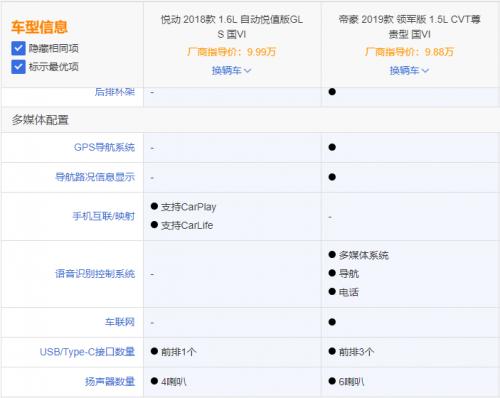Click 帝豪's bullet in the GPS导航系统 row
This screenshot has height=398, width=500.
tap(332, 147)
